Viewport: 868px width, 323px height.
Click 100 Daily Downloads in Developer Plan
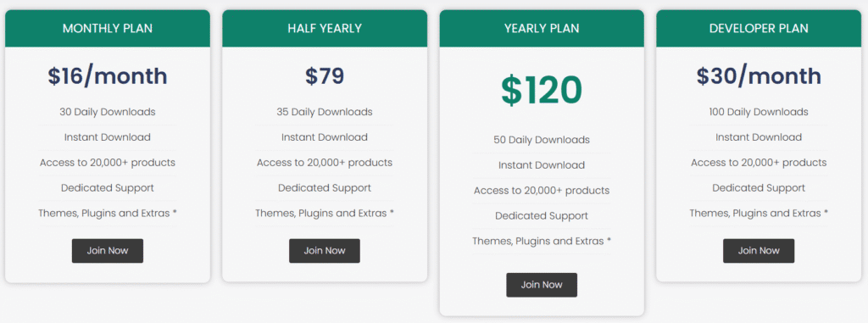pyautogui.click(x=759, y=112)
